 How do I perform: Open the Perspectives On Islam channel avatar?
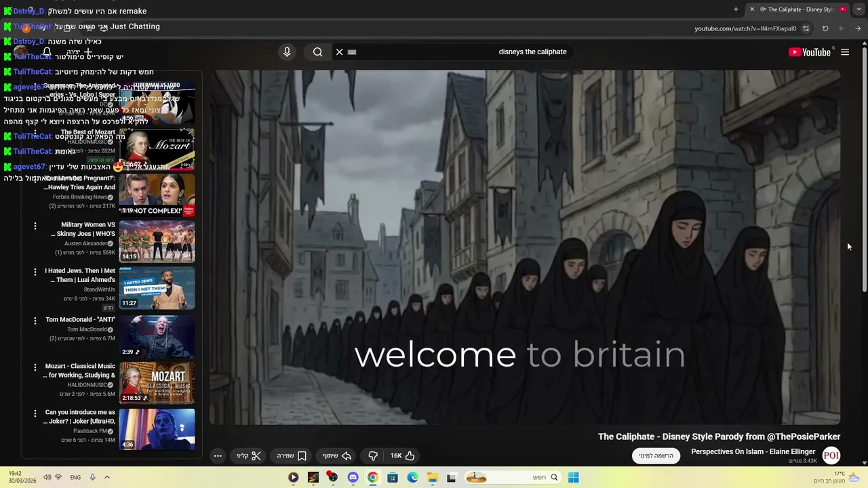[831, 455]
